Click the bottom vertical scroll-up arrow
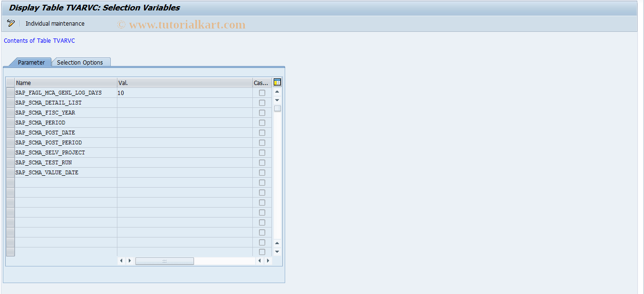 [x=277, y=243]
